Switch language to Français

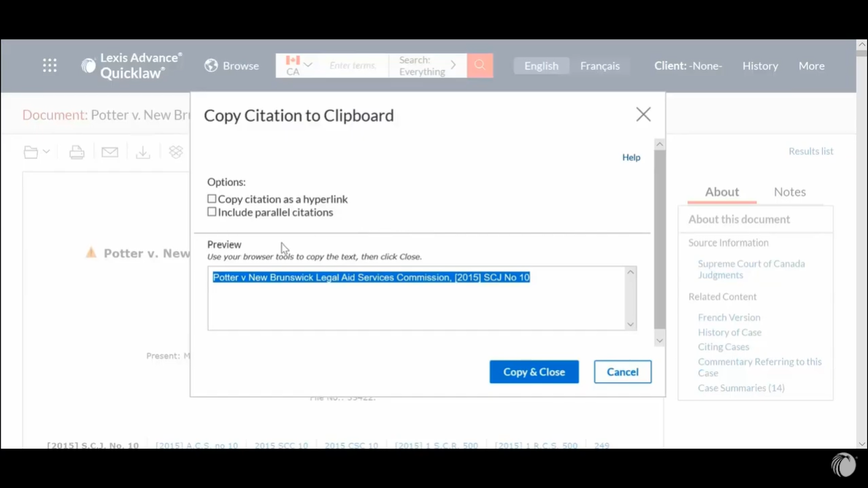[600, 66]
